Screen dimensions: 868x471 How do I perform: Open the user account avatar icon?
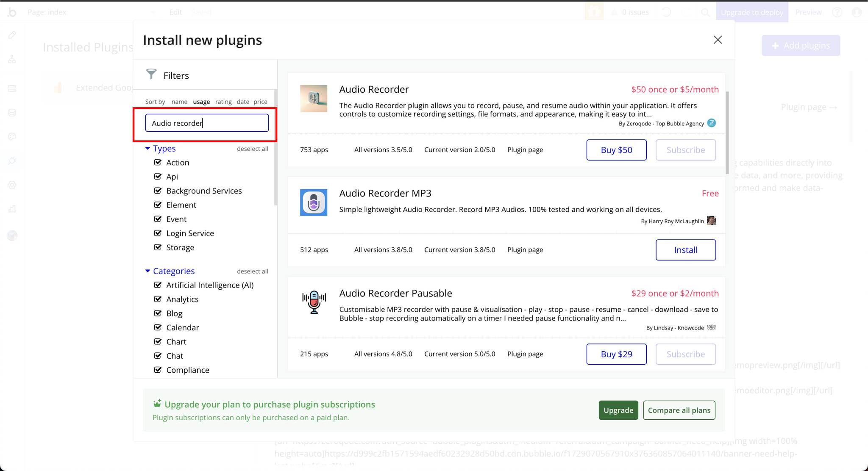pos(857,12)
